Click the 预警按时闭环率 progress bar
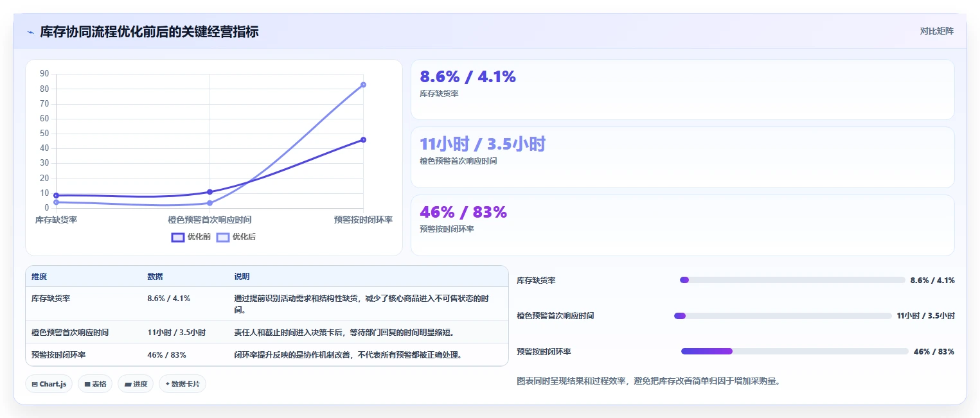Screen dimensions: 980x418 tap(795, 351)
